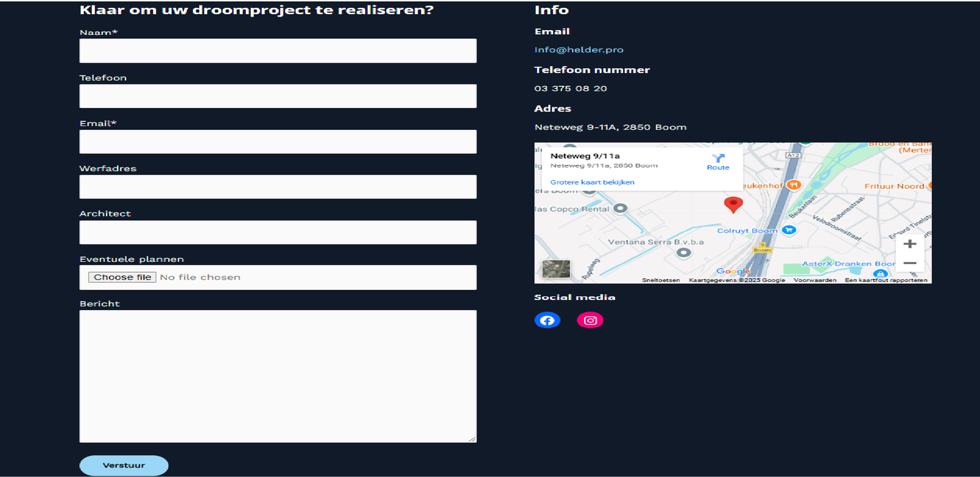Click the red location pin on map
The width and height of the screenshot is (980, 477).
[733, 204]
